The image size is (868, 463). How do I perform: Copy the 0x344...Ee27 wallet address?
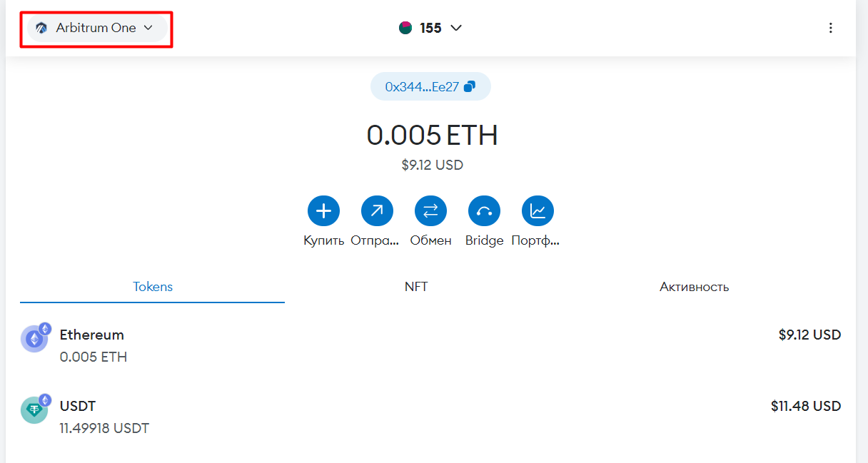coord(430,86)
